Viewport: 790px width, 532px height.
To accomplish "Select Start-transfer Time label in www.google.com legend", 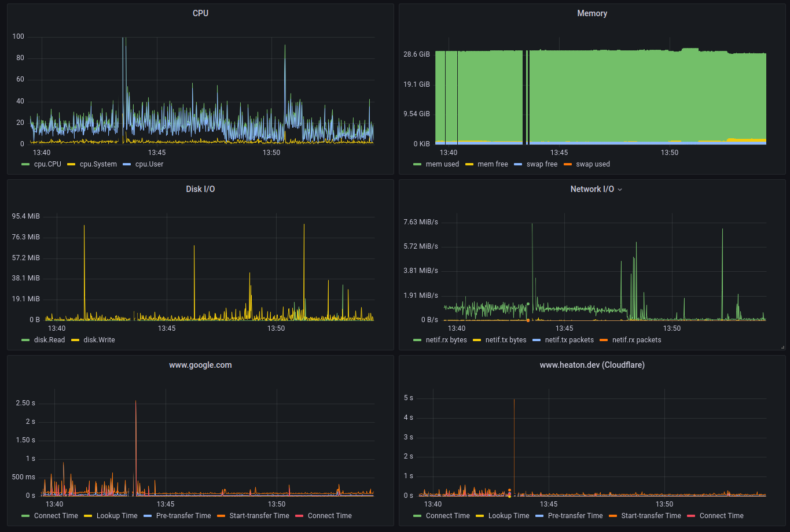I will point(259,516).
